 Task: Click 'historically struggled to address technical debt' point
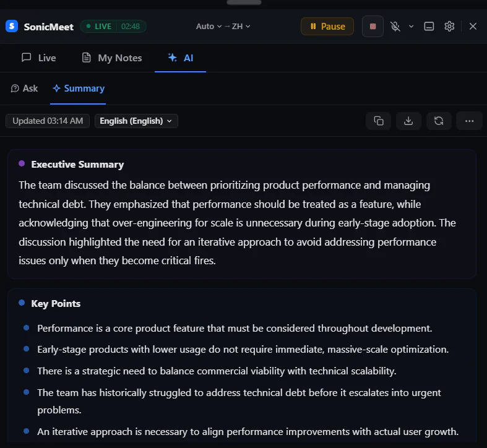click(x=239, y=402)
